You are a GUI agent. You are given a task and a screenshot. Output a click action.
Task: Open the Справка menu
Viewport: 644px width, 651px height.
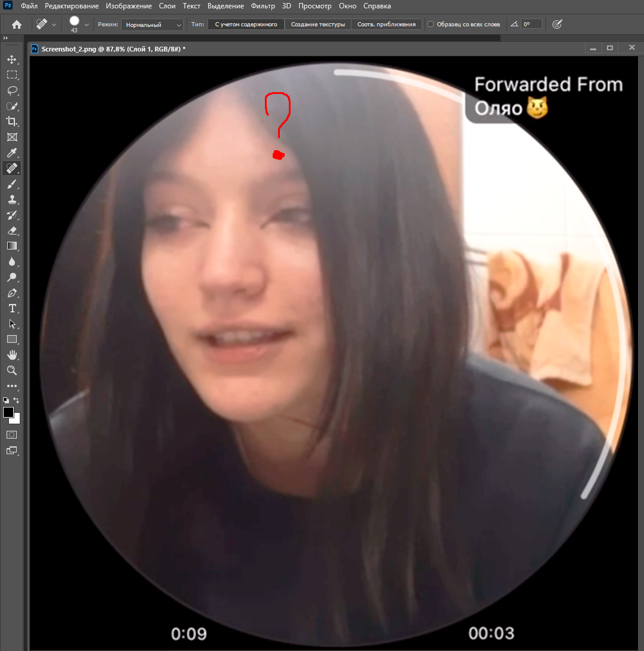377,6
